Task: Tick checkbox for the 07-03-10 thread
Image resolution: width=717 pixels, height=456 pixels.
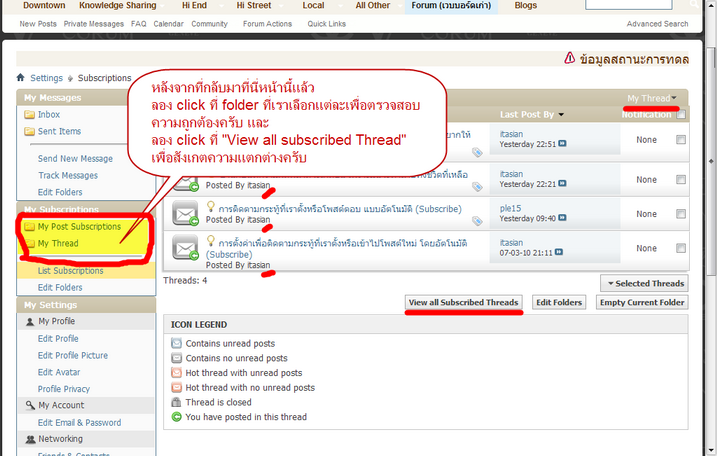Action: pos(681,244)
